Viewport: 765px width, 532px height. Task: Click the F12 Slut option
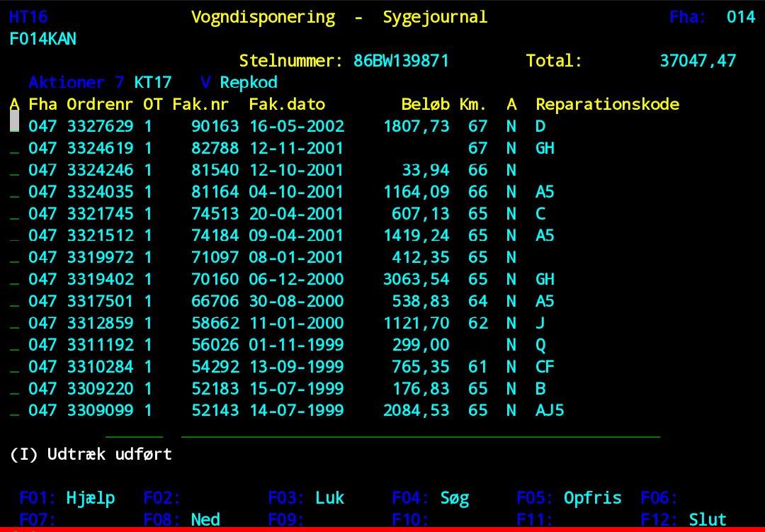(x=684, y=520)
